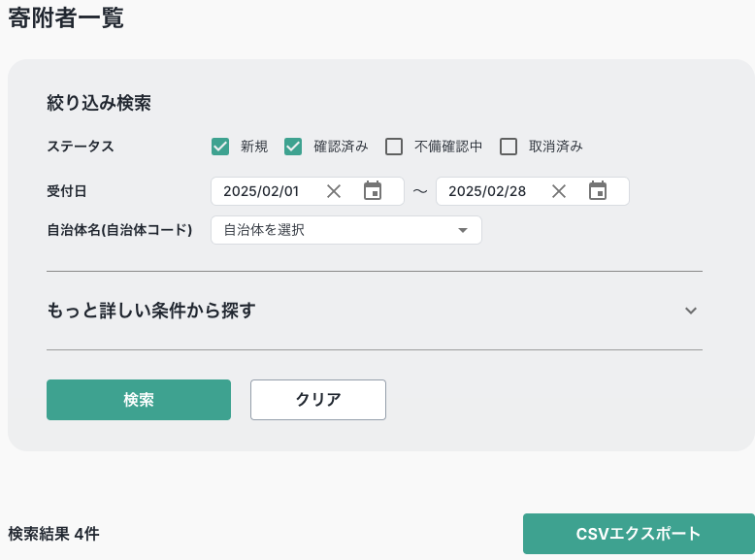Uncheck the 新規 status checkbox

(x=219, y=147)
